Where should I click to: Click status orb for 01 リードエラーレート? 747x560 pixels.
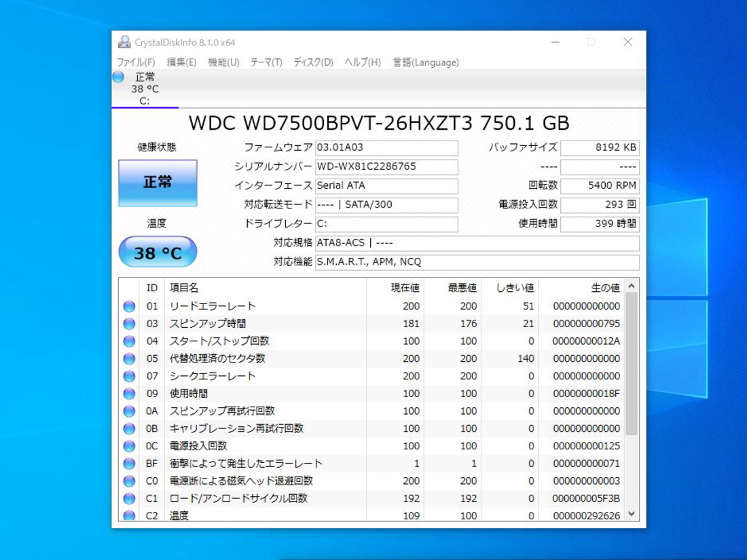[129, 306]
